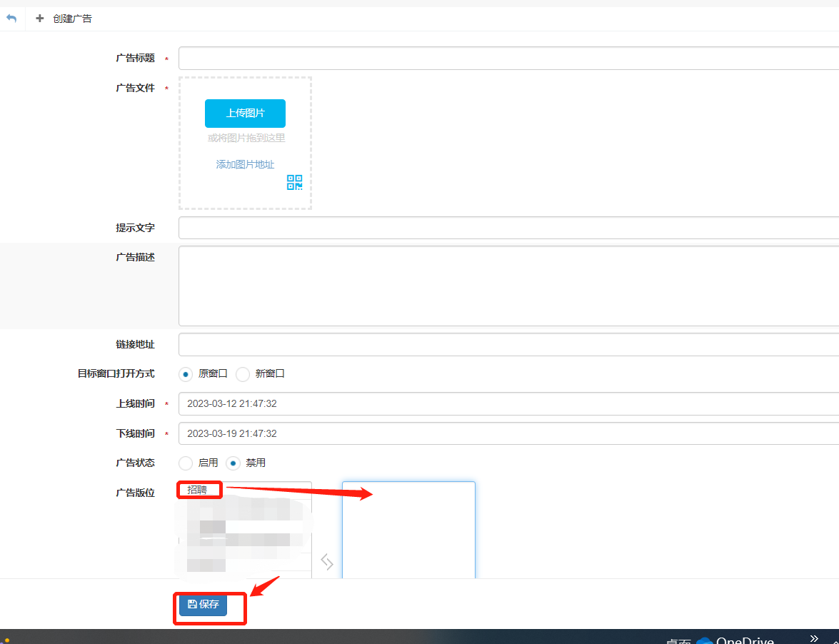
Task: Select 招聘 in the ad position list
Action: coord(198,490)
